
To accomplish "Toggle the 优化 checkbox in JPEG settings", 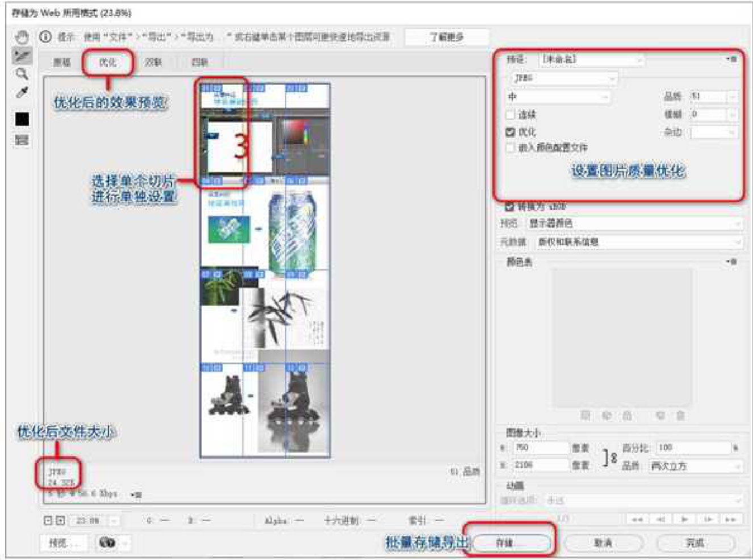I will (511, 132).
